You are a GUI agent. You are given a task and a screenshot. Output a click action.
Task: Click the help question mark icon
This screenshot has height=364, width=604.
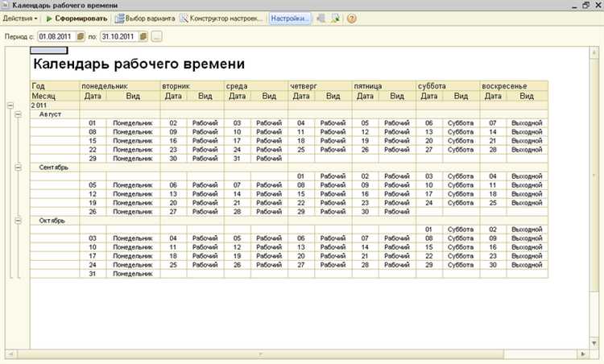pos(352,18)
